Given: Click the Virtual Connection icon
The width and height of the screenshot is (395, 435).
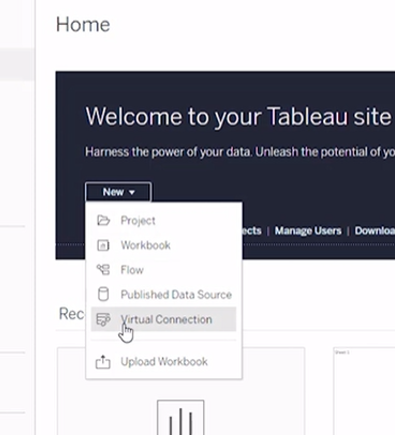Looking at the screenshot, I should click(x=103, y=319).
